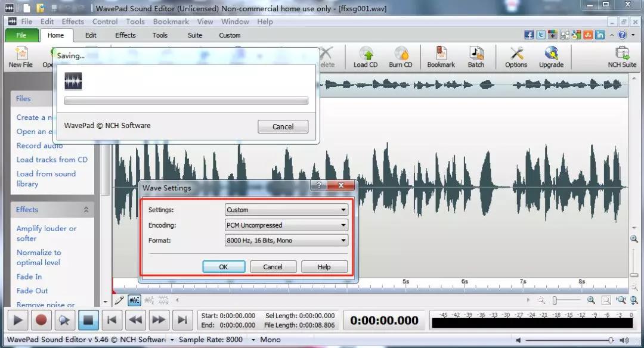Viewport: 644px width, 348px height.
Task: Click the Amplify louder or softer link
Action: (47, 233)
